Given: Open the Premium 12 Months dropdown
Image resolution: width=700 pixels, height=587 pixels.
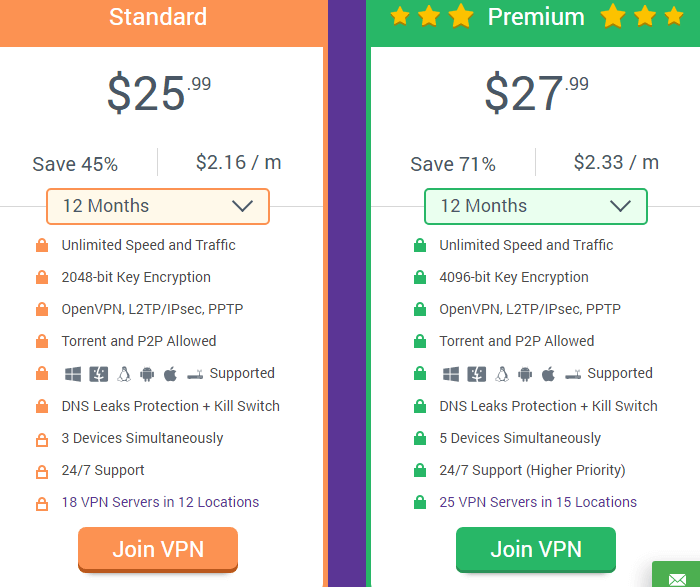Looking at the screenshot, I should (535, 206).
